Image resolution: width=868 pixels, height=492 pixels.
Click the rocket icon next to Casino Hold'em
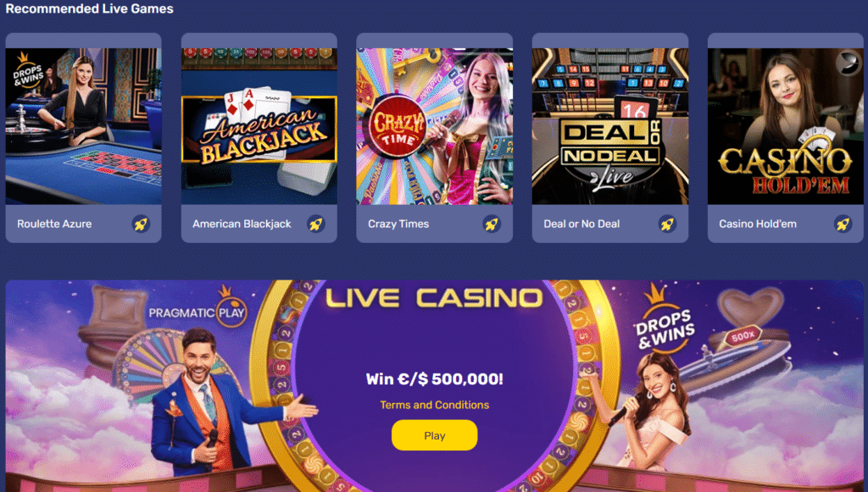[x=843, y=224]
